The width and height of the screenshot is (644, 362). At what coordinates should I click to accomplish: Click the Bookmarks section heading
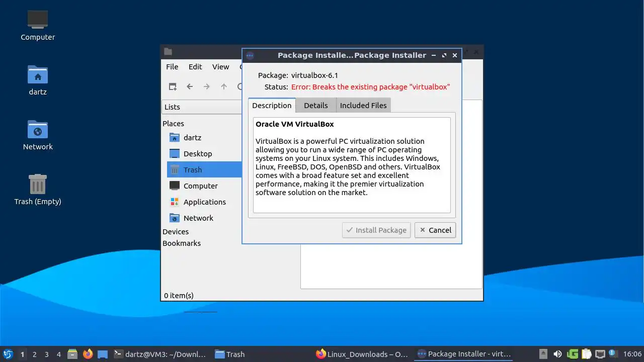click(x=182, y=243)
